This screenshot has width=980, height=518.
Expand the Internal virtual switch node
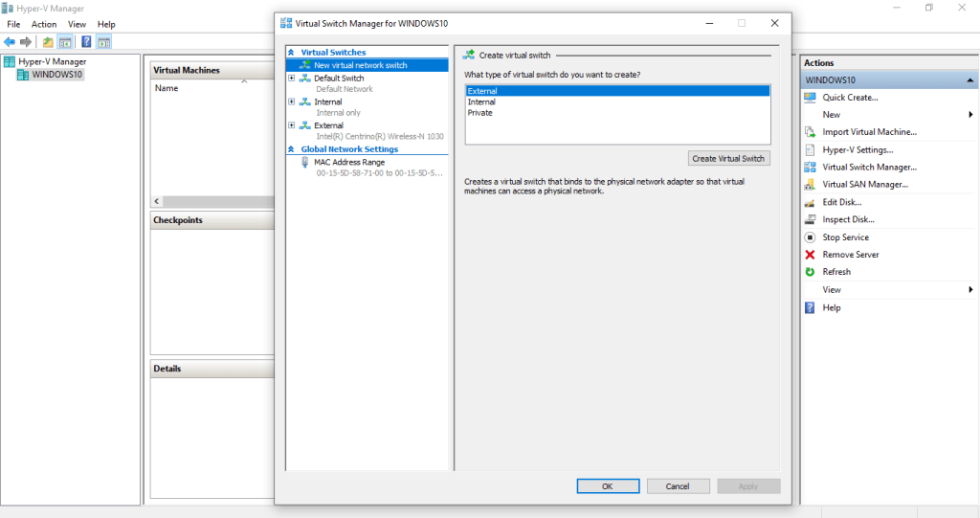click(x=292, y=101)
